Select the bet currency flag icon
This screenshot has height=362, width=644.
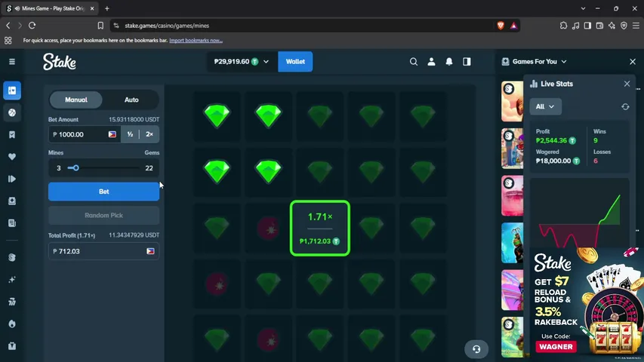(112, 134)
